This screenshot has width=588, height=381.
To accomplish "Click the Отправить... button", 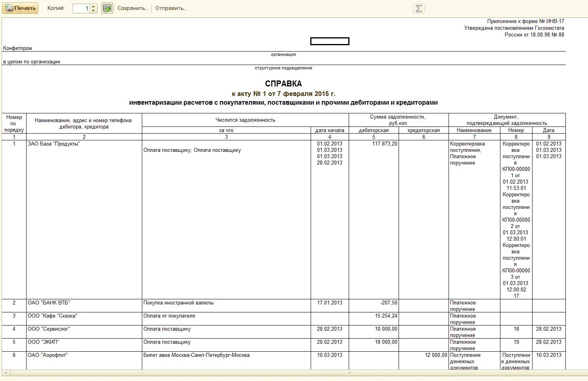I will click(x=171, y=8).
